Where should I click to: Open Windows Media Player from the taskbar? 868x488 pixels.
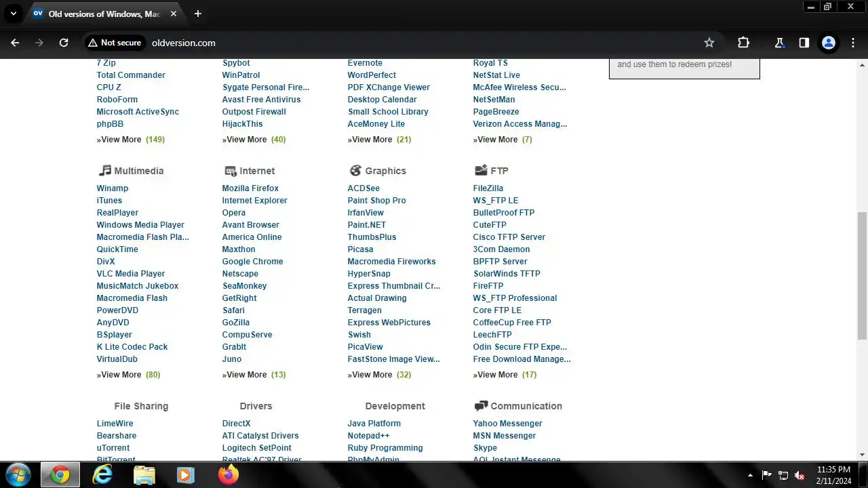[185, 476]
